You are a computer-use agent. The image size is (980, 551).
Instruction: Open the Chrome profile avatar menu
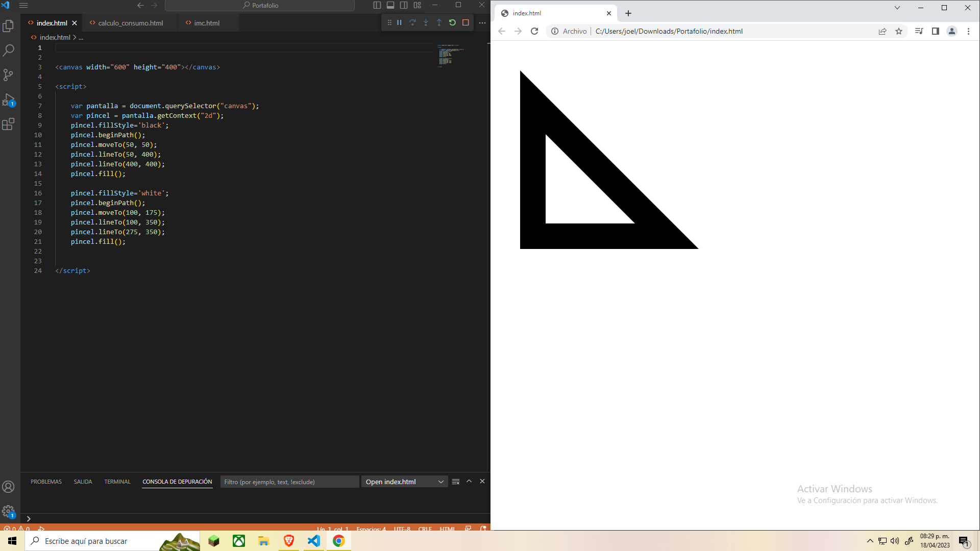click(x=952, y=31)
